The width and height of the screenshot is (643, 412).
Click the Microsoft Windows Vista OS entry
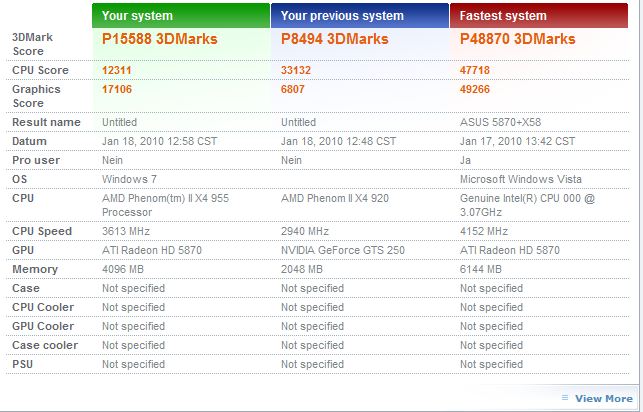pyautogui.click(x=521, y=179)
